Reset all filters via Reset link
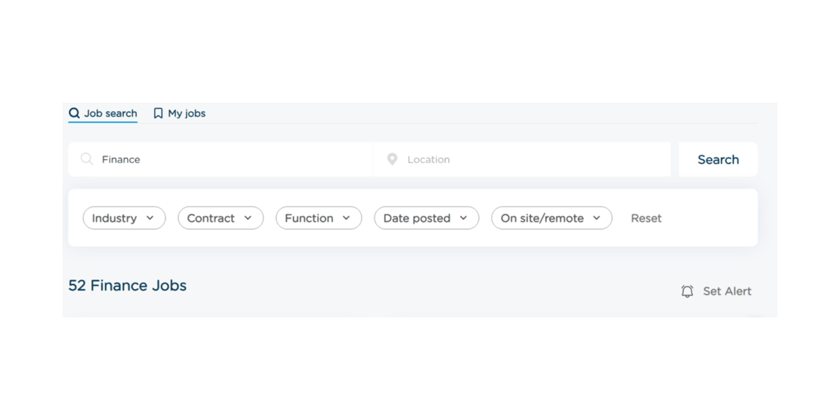Viewport: 840px width, 420px height. click(646, 218)
